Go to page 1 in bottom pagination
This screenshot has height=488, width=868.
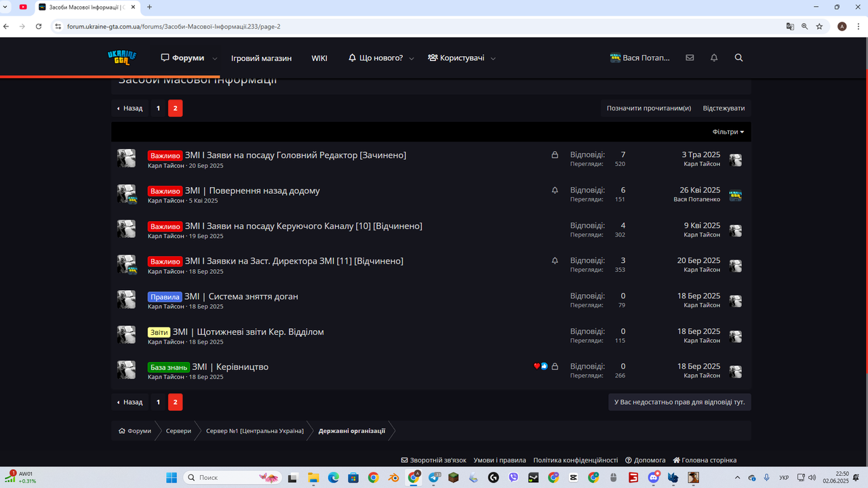pos(158,402)
